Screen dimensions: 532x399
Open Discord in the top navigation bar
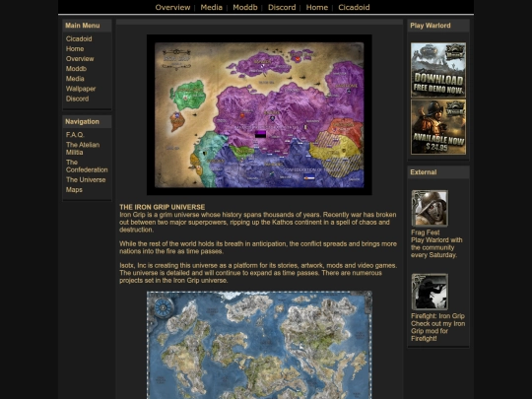click(282, 7)
